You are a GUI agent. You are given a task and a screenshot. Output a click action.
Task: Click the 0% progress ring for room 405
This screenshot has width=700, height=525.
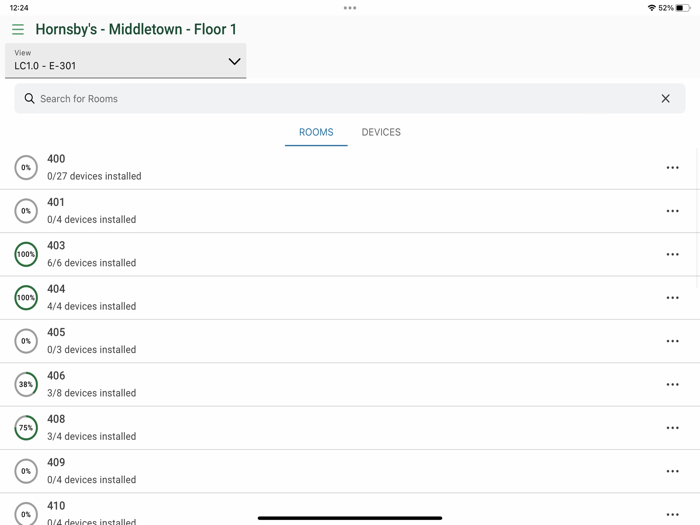point(26,341)
